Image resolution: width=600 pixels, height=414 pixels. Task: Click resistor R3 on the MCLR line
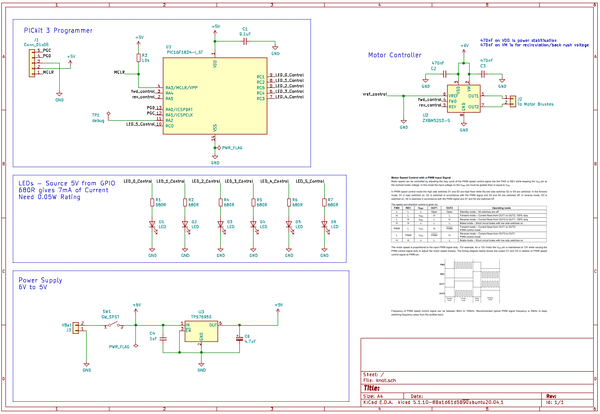(139, 58)
